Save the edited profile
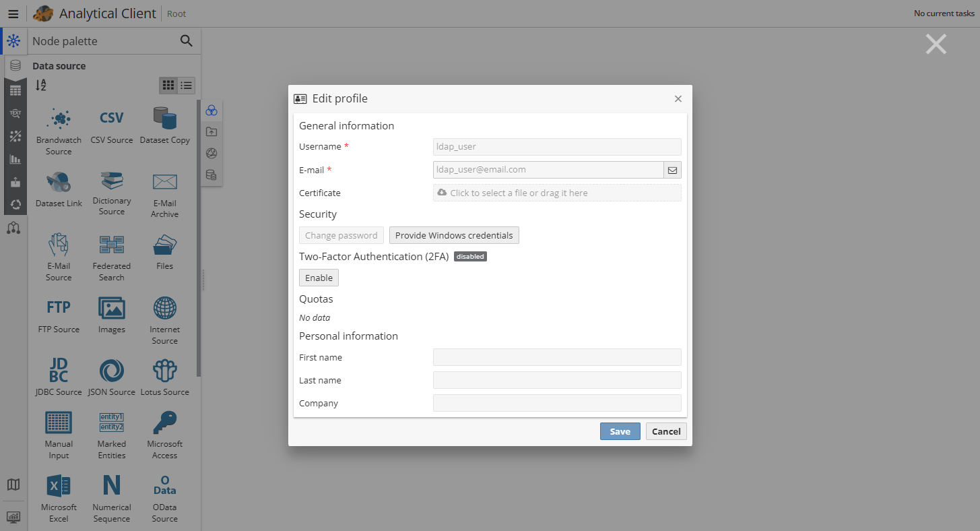Image resolution: width=980 pixels, height=531 pixels. [620, 431]
